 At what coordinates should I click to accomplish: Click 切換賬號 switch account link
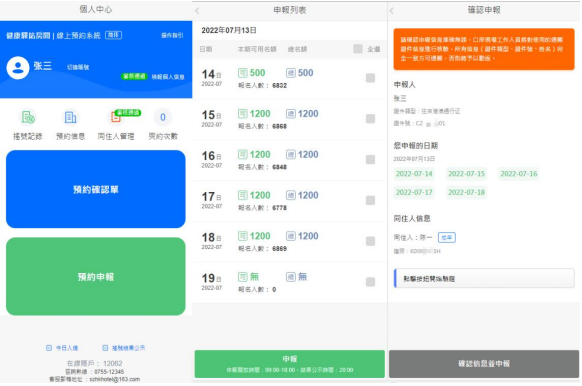(78, 67)
